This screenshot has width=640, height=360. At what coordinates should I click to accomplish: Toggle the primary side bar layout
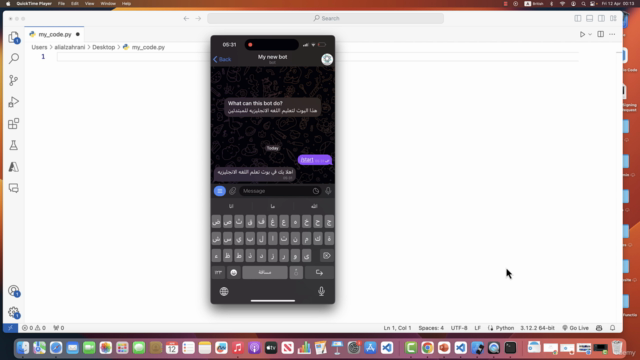point(578,18)
